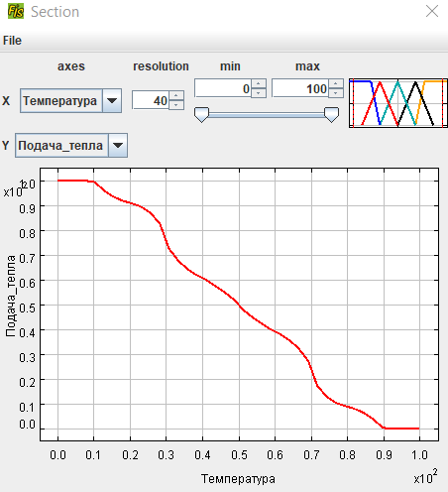Viewport: 448px width, 492px height.
Task: Click the 0.5 tick label on horizontal axis
Action: (239, 455)
